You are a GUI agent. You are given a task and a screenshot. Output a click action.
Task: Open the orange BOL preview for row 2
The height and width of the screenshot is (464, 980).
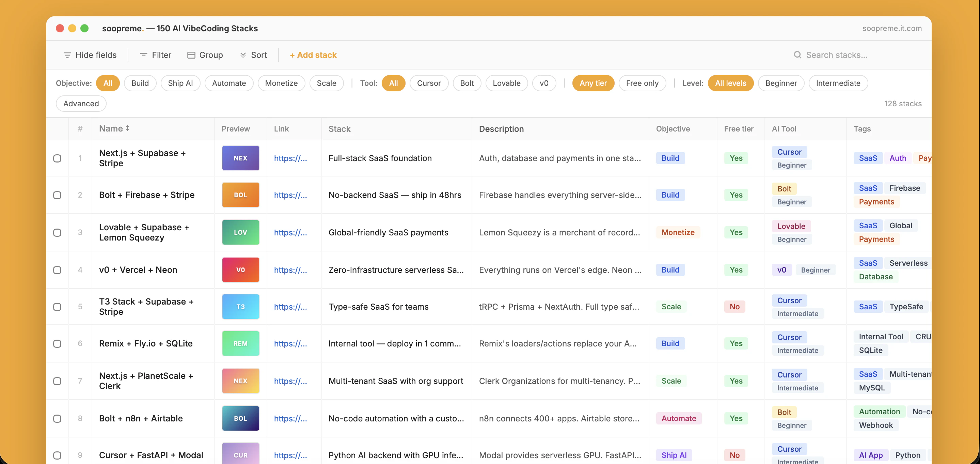[x=240, y=195]
